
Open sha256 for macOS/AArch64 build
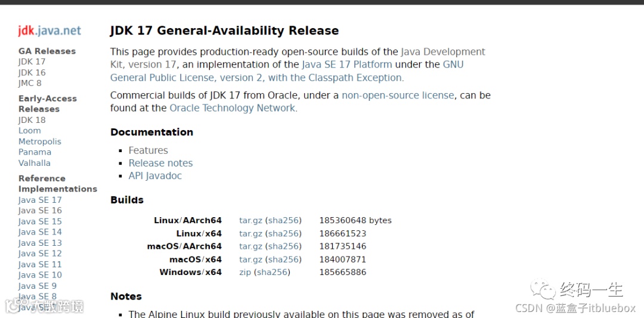point(283,246)
